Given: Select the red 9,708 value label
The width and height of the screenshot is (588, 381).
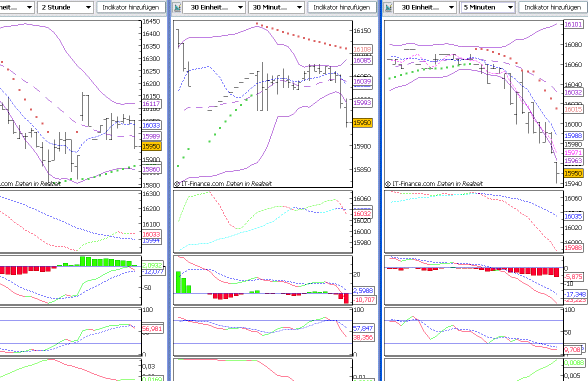Looking at the screenshot, I should (572, 349).
